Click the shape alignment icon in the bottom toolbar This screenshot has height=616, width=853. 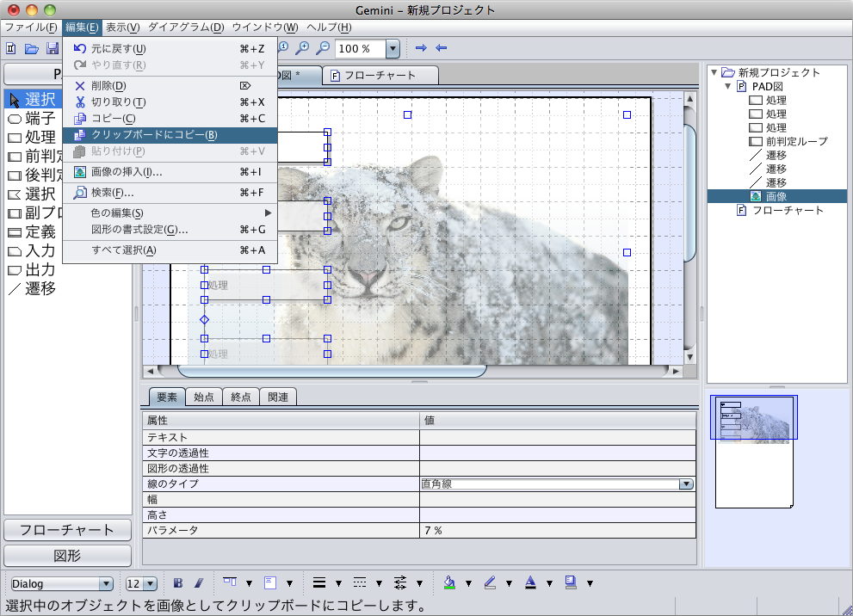(230, 582)
